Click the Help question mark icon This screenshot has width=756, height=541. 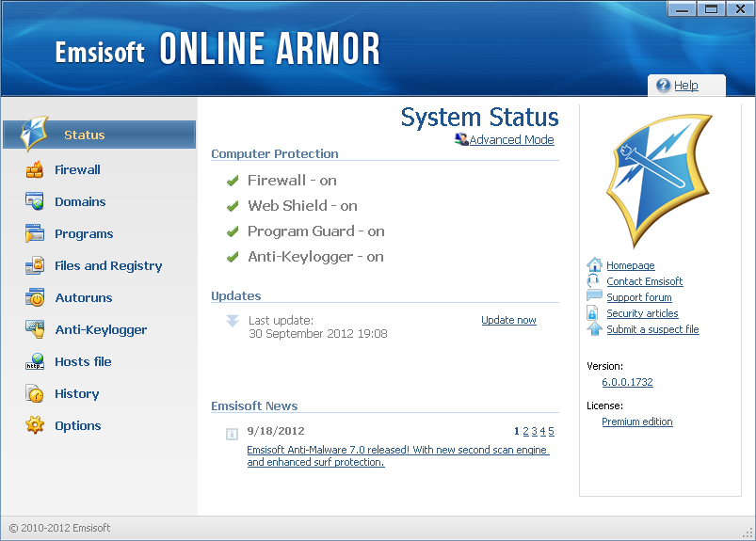tap(664, 86)
